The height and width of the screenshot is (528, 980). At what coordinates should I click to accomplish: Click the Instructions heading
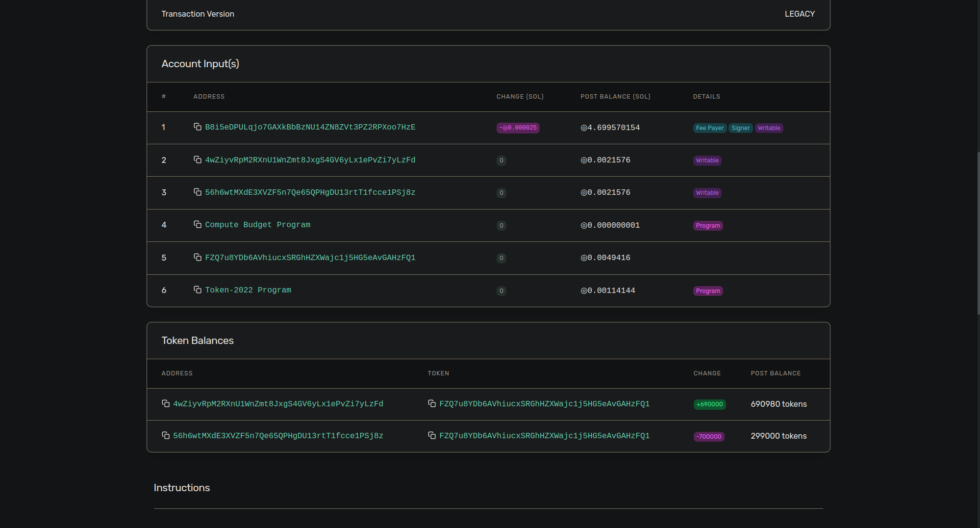[x=182, y=488]
